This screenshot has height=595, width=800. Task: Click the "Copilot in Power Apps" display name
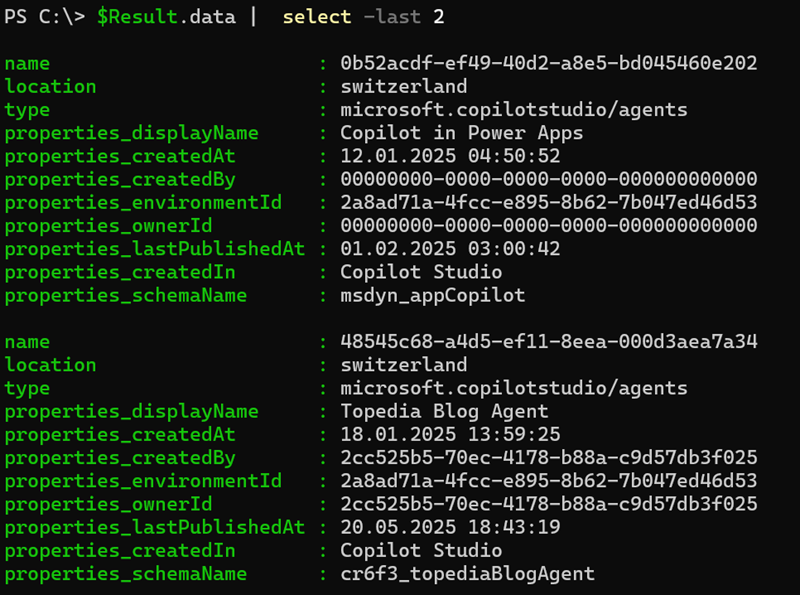pos(462,133)
